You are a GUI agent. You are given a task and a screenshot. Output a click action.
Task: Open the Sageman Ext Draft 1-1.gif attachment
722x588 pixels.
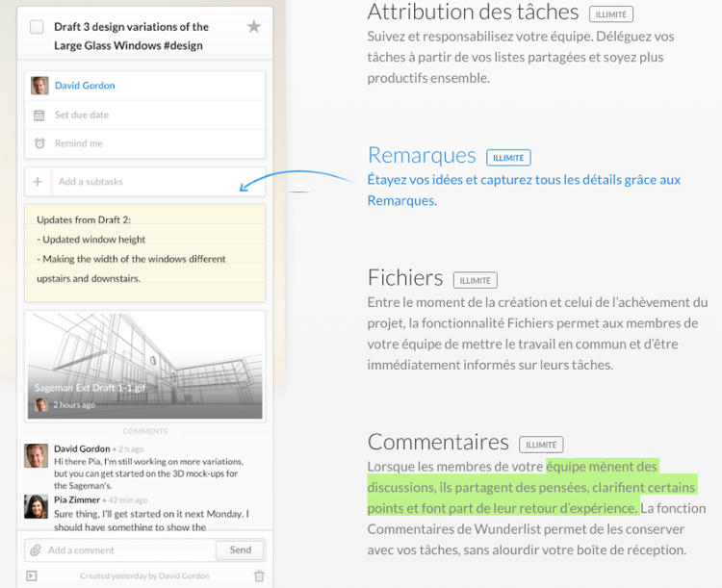coord(144,366)
